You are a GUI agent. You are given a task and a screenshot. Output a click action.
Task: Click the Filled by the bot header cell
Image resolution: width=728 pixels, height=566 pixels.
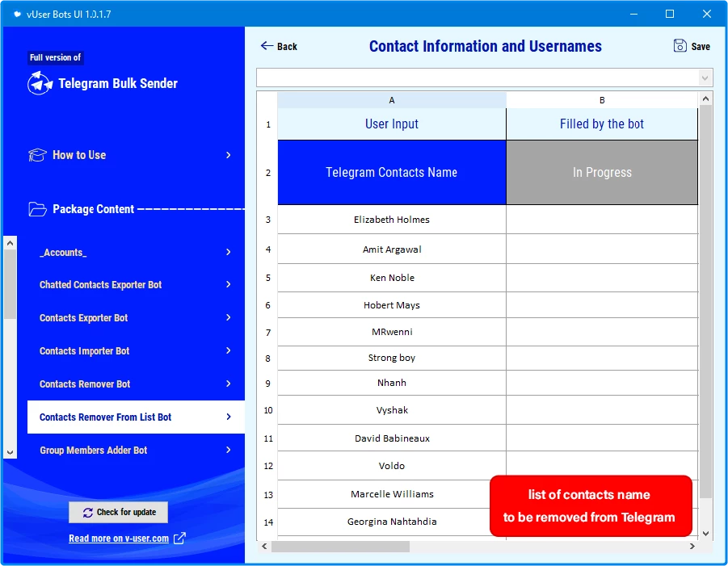pos(602,124)
